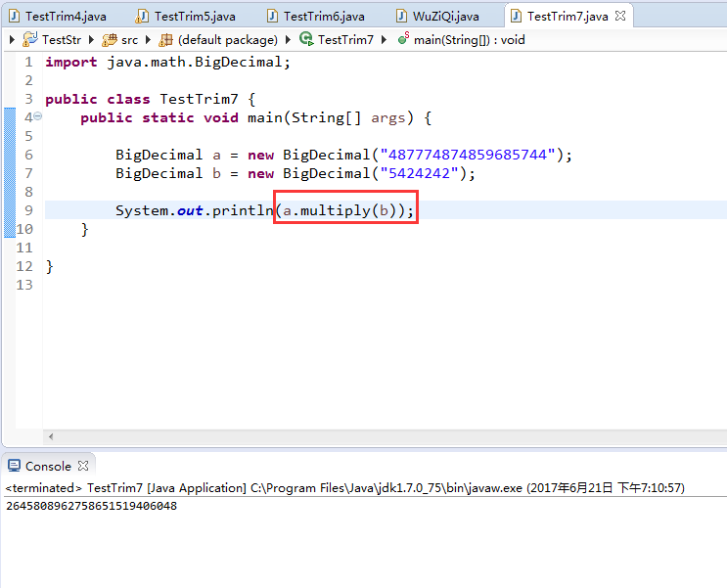This screenshot has width=727, height=588.
Task: Open the main(String[]) : void breadcrumb
Action: pyautogui.click(x=470, y=40)
